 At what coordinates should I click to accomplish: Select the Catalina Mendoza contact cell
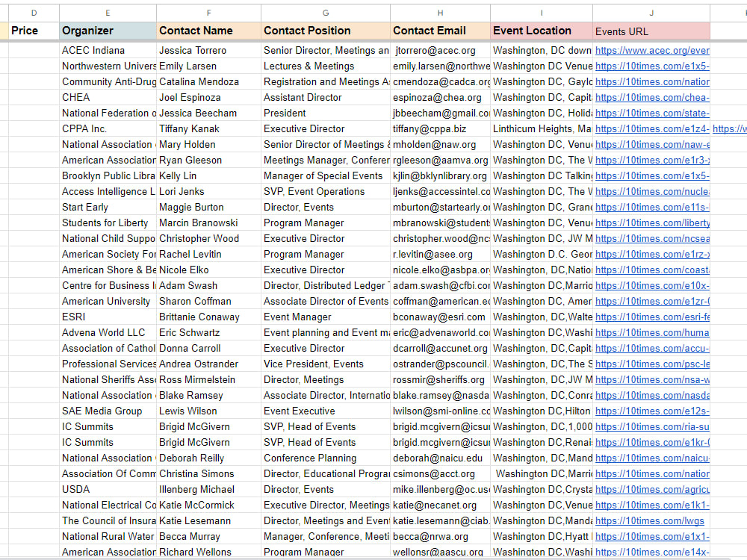pos(208,82)
